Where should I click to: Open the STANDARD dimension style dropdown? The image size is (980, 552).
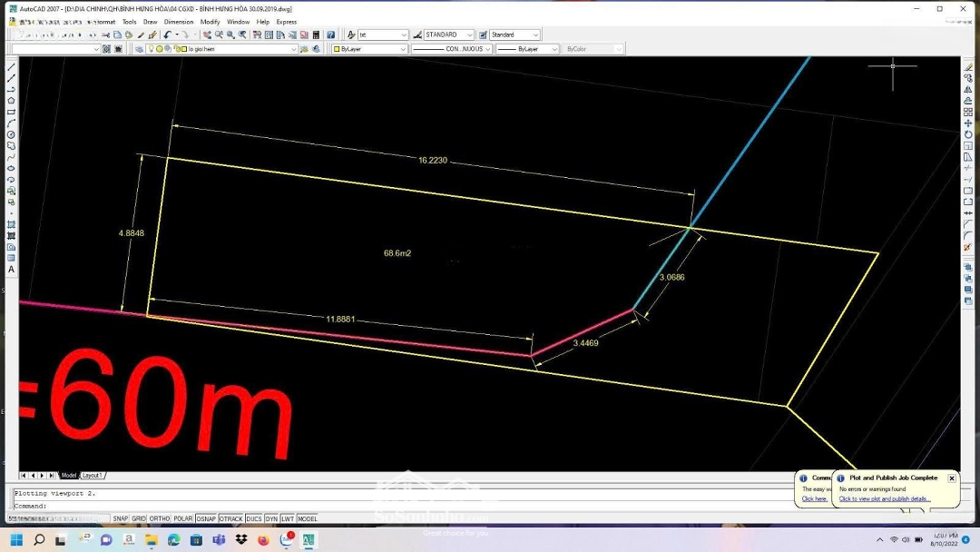click(x=469, y=34)
